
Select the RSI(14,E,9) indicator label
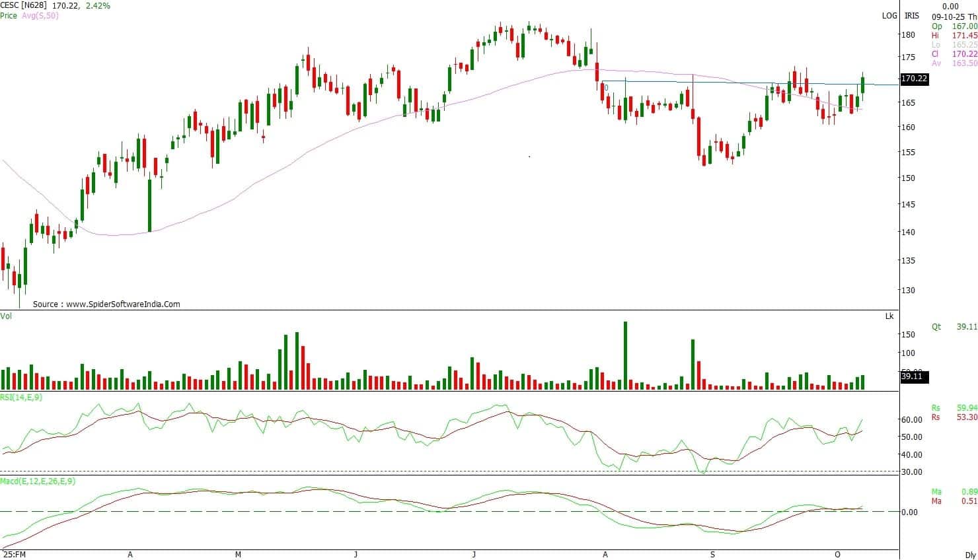pos(24,398)
